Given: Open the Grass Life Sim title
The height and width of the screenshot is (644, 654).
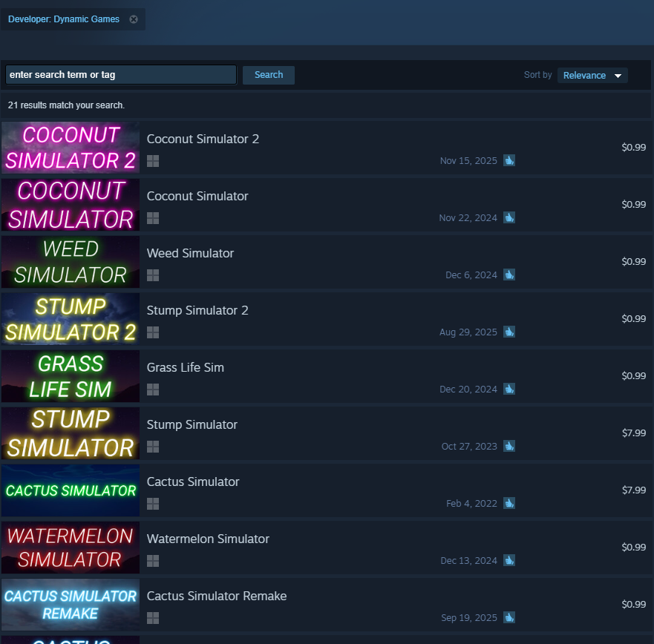Looking at the screenshot, I should click(x=185, y=367).
